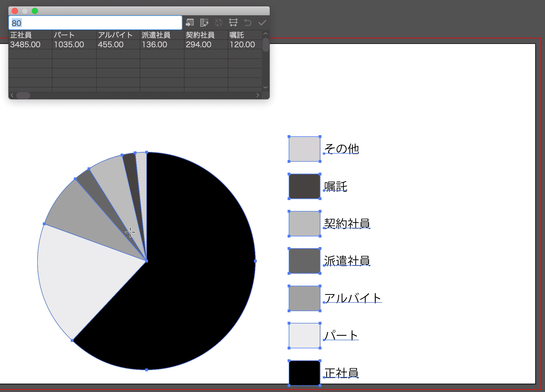545x392 pixels.
Task: Click the data table scroll down arrow
Action: pyautogui.click(x=266, y=88)
